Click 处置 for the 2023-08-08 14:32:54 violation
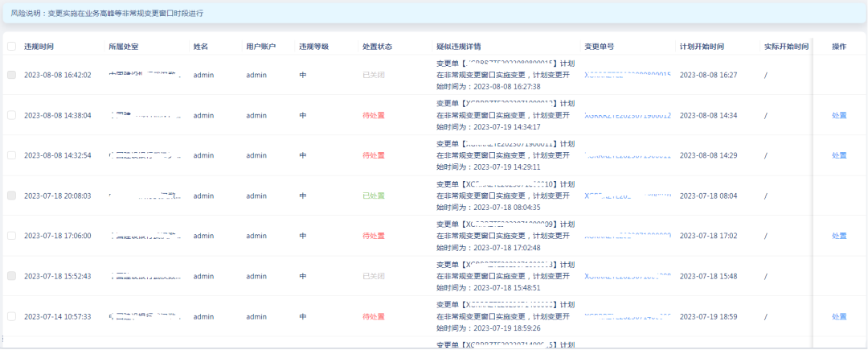This screenshot has height=350, width=868. tap(839, 155)
